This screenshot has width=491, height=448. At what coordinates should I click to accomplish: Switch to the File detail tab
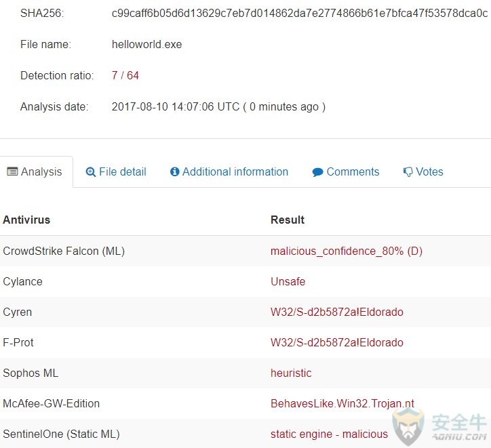pos(116,171)
